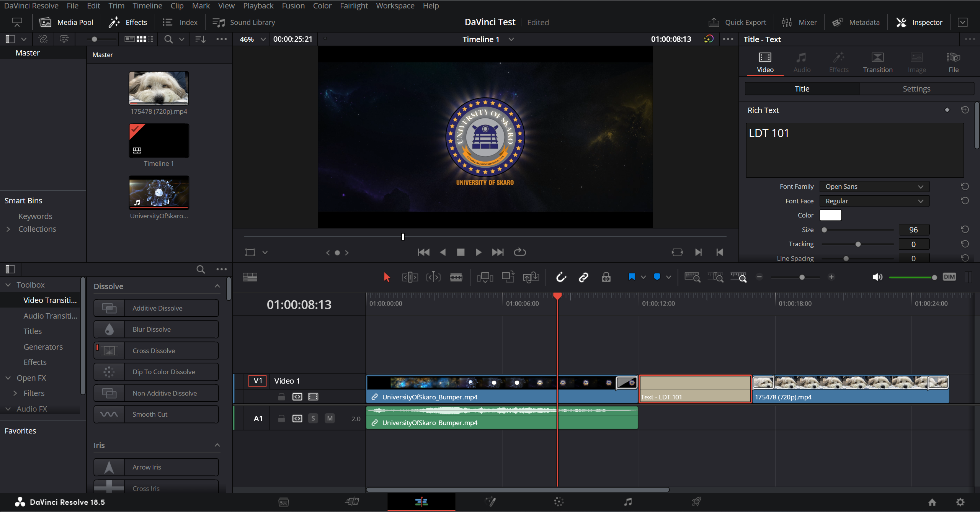Click the Zoom to Fit timeline icon
980x512 pixels.
[692, 277]
